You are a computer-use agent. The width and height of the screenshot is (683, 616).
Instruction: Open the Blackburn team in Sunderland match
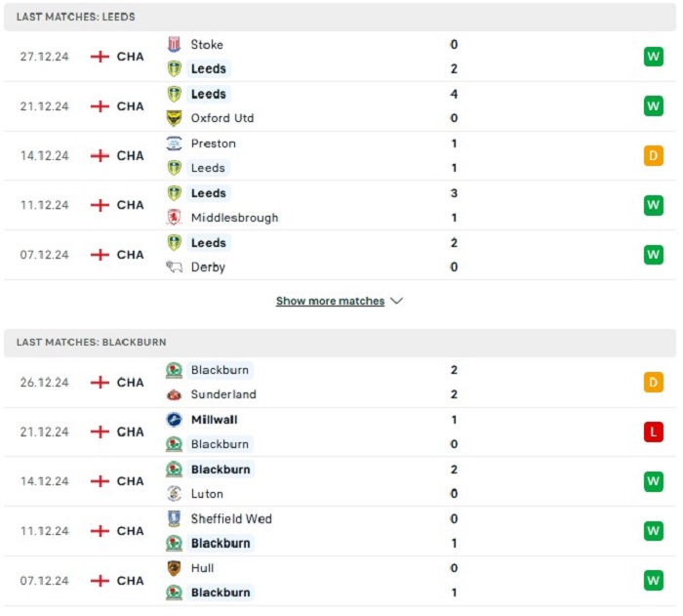click(x=220, y=370)
